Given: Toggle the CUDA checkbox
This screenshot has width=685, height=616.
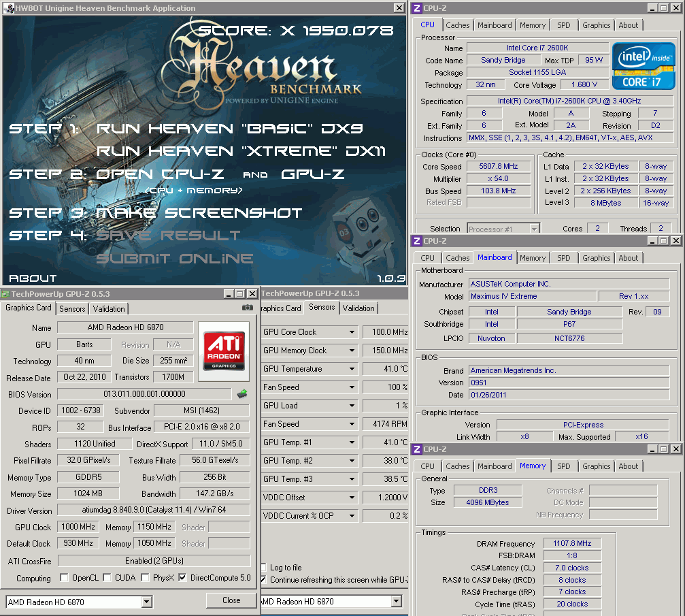Looking at the screenshot, I should 107,577.
